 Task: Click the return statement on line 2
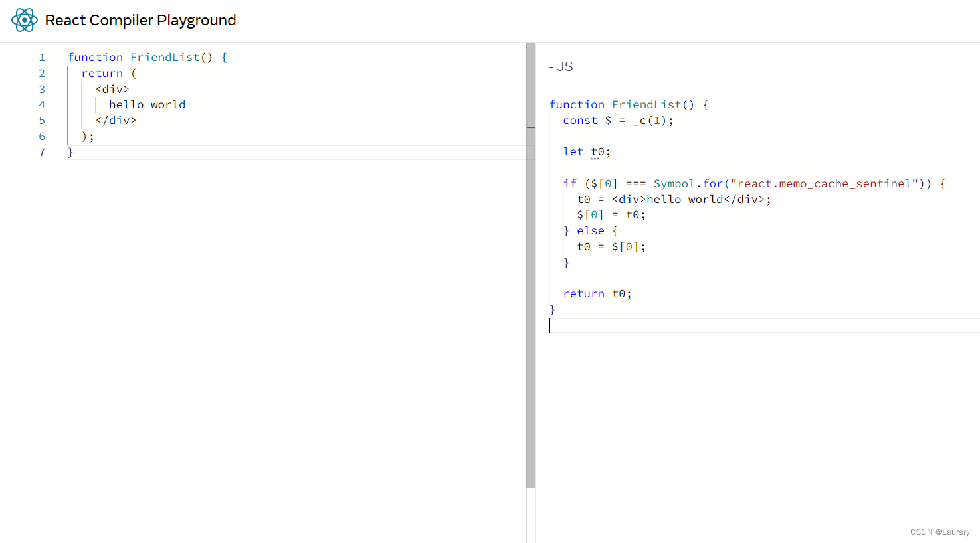(102, 73)
